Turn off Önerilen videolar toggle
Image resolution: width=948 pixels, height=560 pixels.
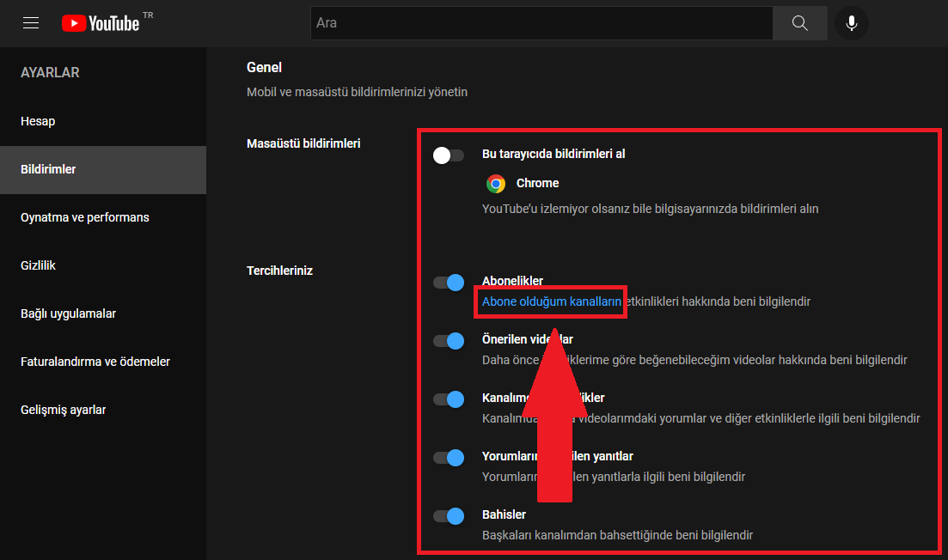pyautogui.click(x=449, y=341)
